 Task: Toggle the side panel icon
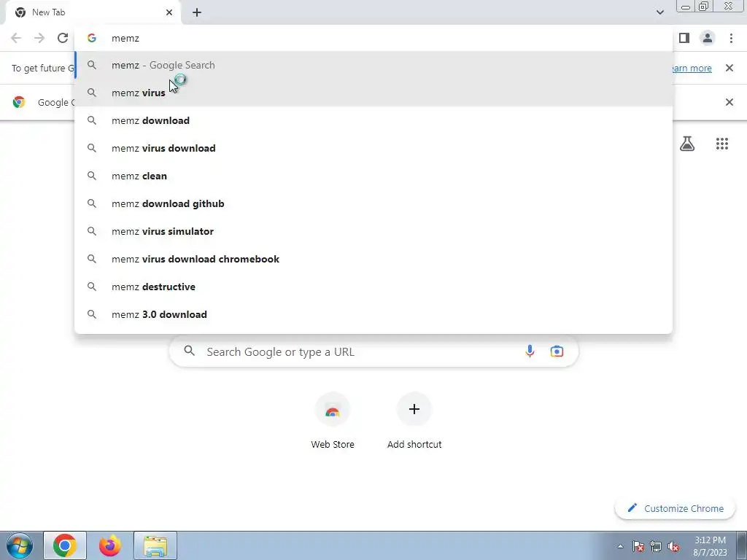[x=684, y=38]
